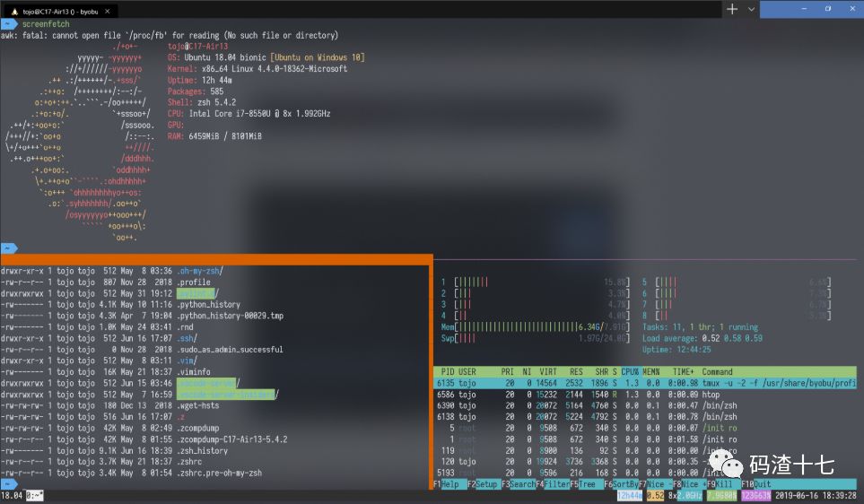Select process 6135 tmux row

pos(645,383)
